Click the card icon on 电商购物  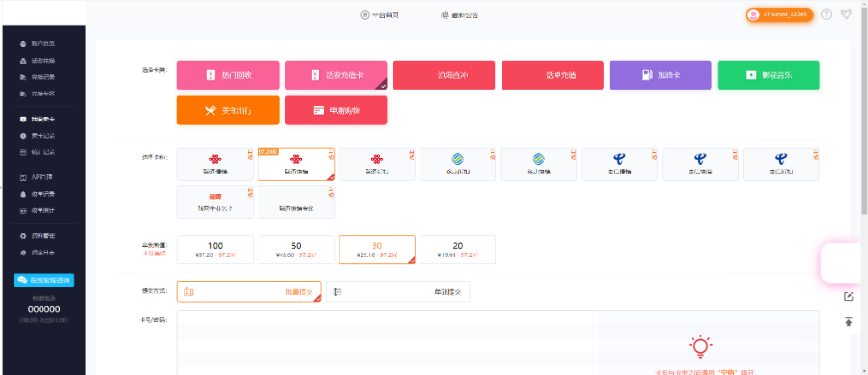pos(319,110)
